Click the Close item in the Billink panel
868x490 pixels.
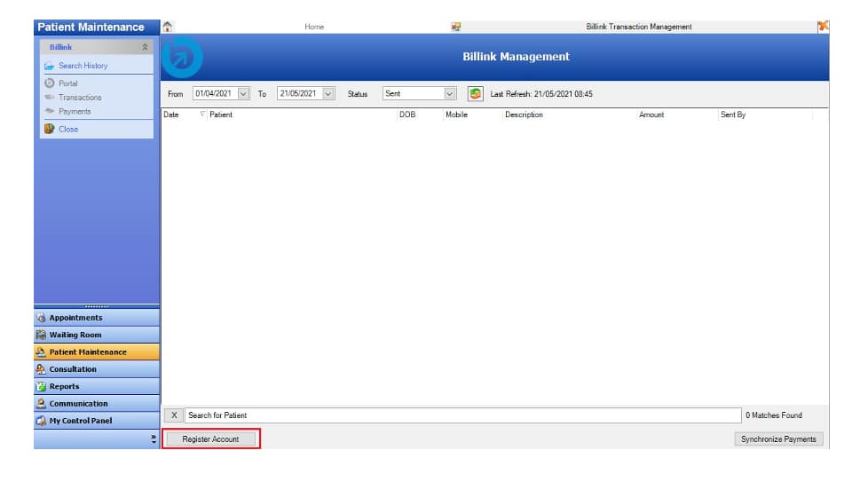pos(67,129)
